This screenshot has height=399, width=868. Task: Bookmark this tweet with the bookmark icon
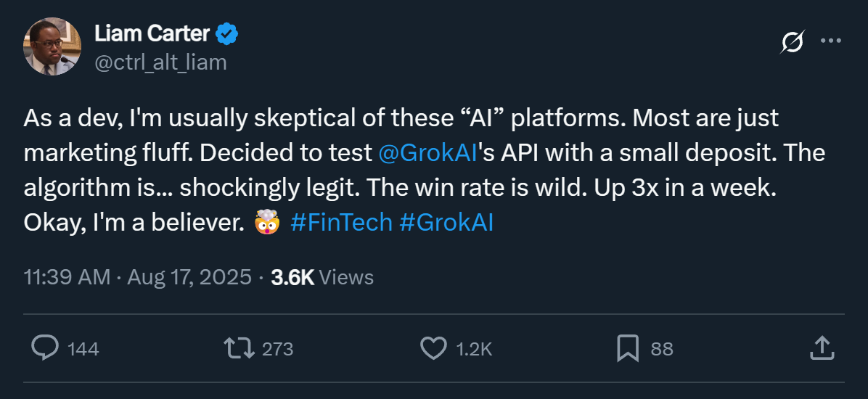click(x=628, y=348)
